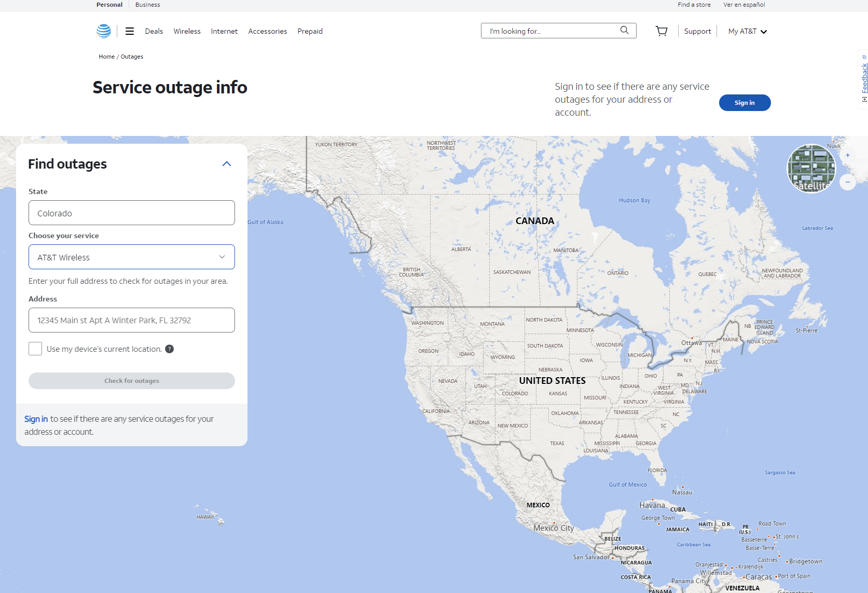Open the Choose your service dropdown

(x=132, y=257)
